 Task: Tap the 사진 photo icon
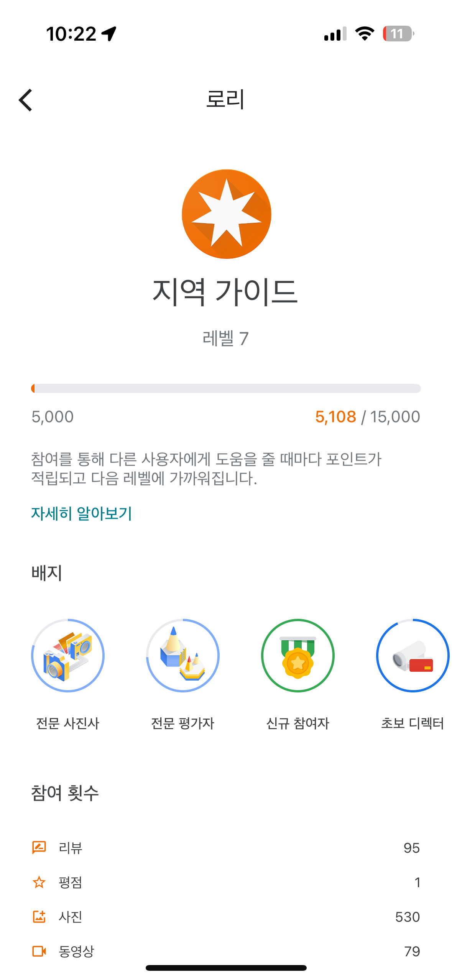click(39, 917)
